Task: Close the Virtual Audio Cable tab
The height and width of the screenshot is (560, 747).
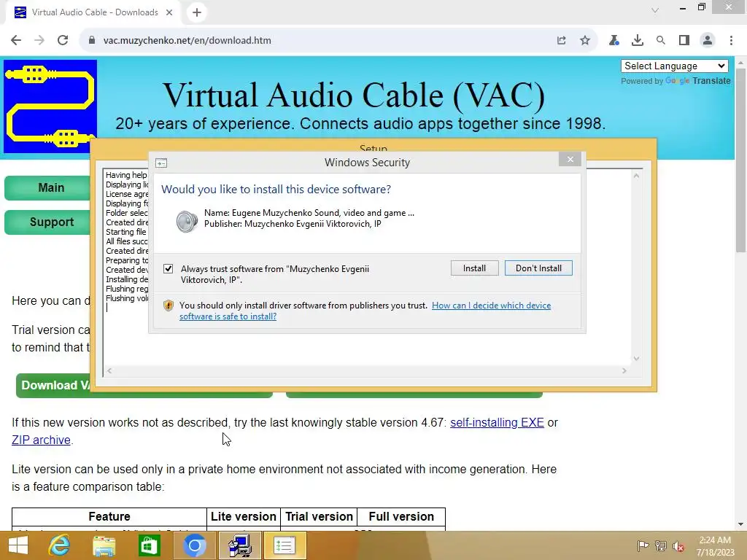Action: [169, 12]
